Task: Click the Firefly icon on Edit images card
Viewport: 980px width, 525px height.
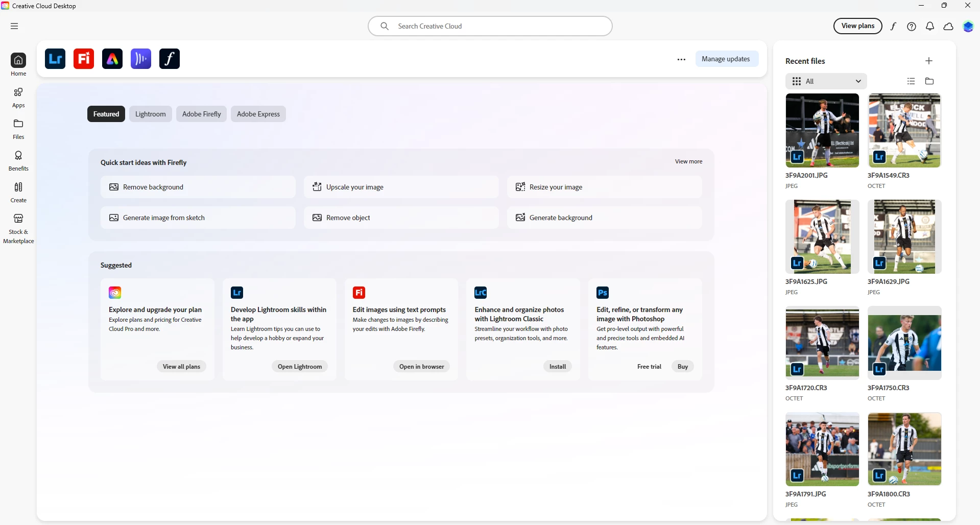Action: point(359,293)
